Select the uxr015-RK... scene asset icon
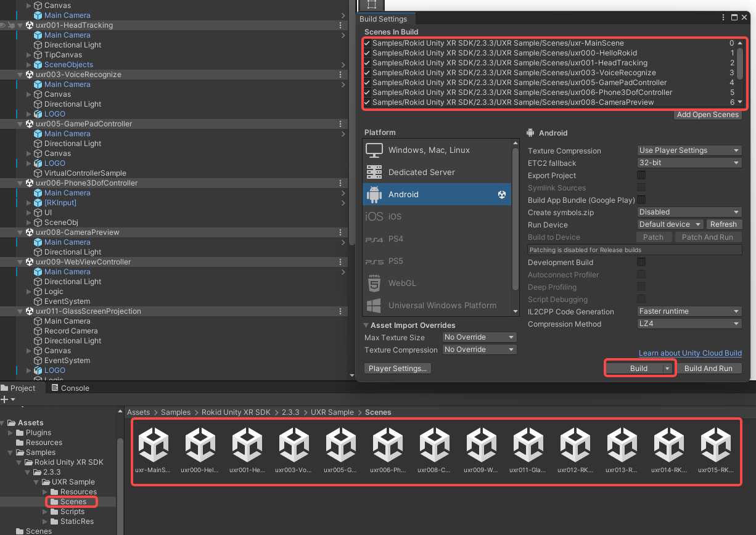 (x=715, y=444)
